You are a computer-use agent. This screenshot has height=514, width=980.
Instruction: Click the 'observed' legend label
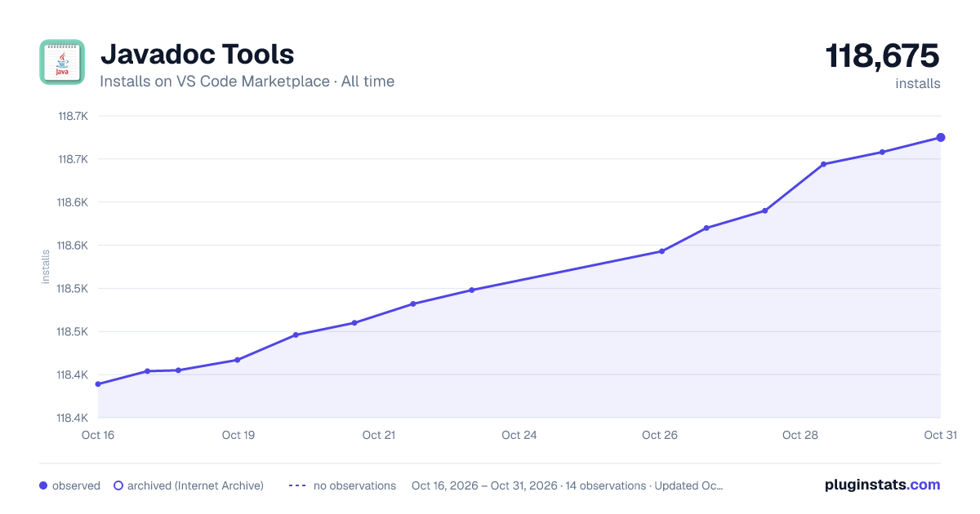pos(76,485)
